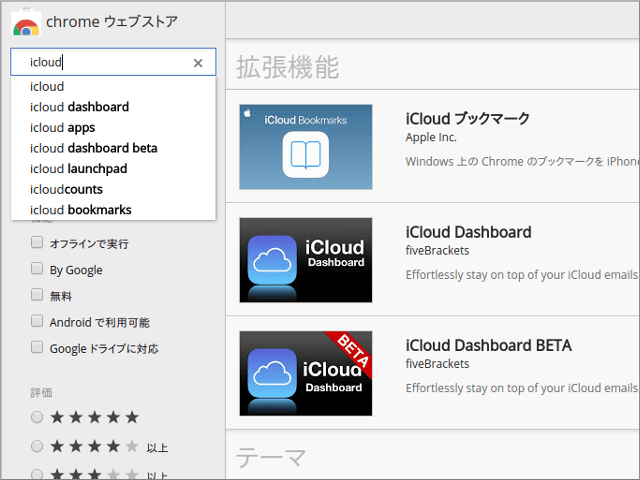
Task: Click the テーマ section heading
Action: pyautogui.click(x=271, y=457)
